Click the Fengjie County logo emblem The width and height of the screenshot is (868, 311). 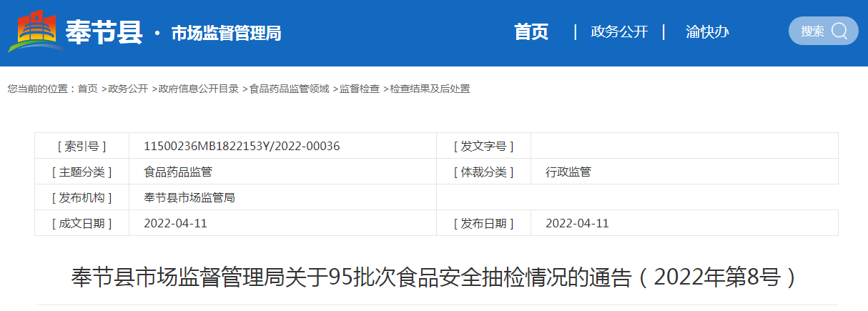35,32
